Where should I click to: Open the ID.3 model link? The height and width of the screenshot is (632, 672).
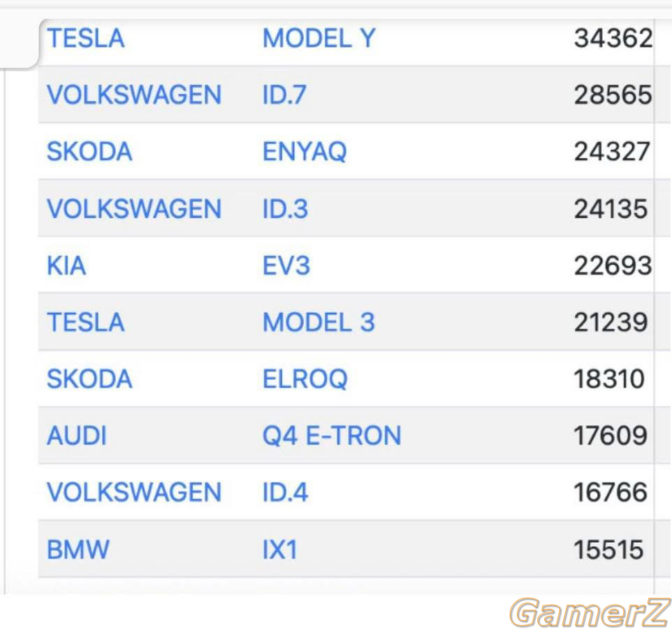point(285,209)
